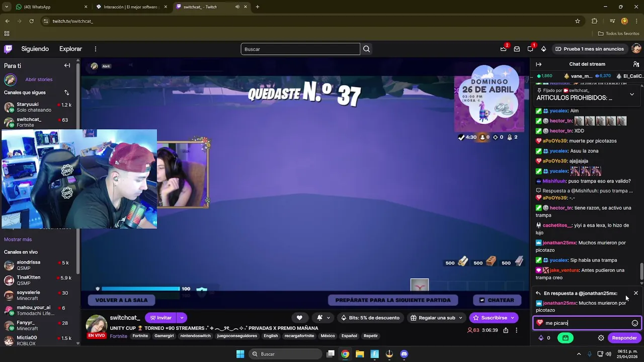Focus the Twitch Buscar search field
Viewport: 644px width, 362px height.
pyautogui.click(x=300, y=49)
